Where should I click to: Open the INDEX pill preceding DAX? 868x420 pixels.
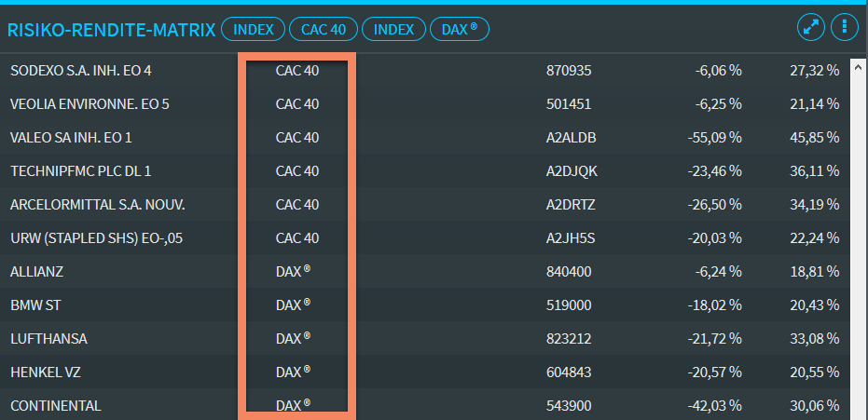pyautogui.click(x=393, y=30)
